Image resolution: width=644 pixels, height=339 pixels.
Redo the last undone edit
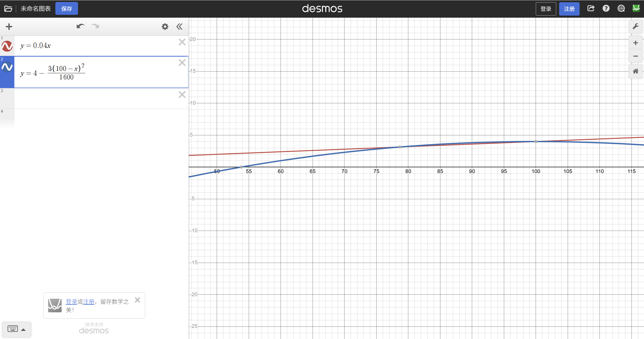coord(95,26)
